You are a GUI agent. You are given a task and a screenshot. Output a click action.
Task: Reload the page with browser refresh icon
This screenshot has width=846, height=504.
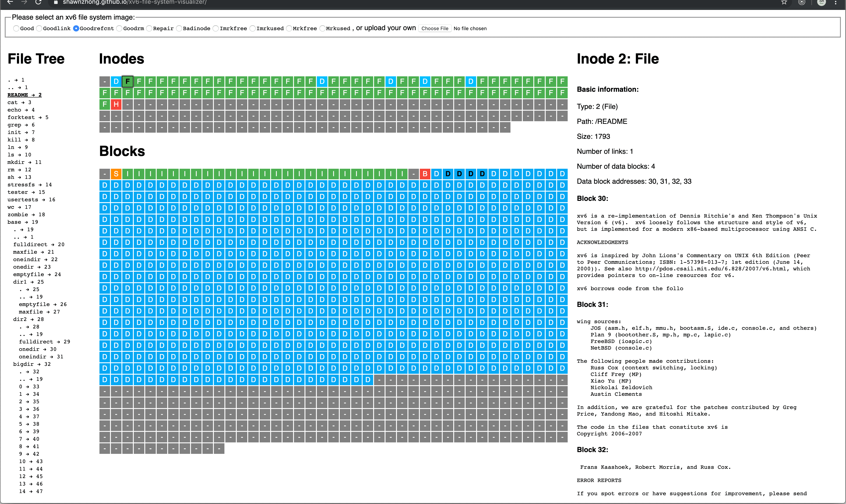tap(38, 2)
